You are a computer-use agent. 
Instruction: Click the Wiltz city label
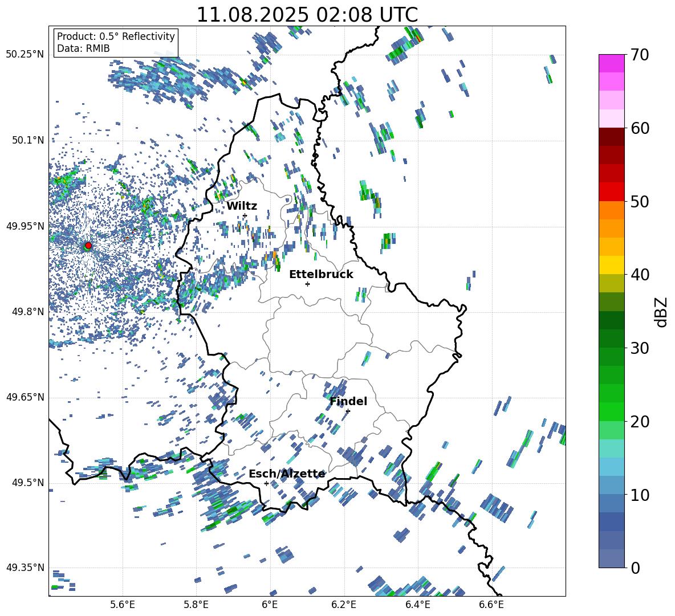click(242, 206)
